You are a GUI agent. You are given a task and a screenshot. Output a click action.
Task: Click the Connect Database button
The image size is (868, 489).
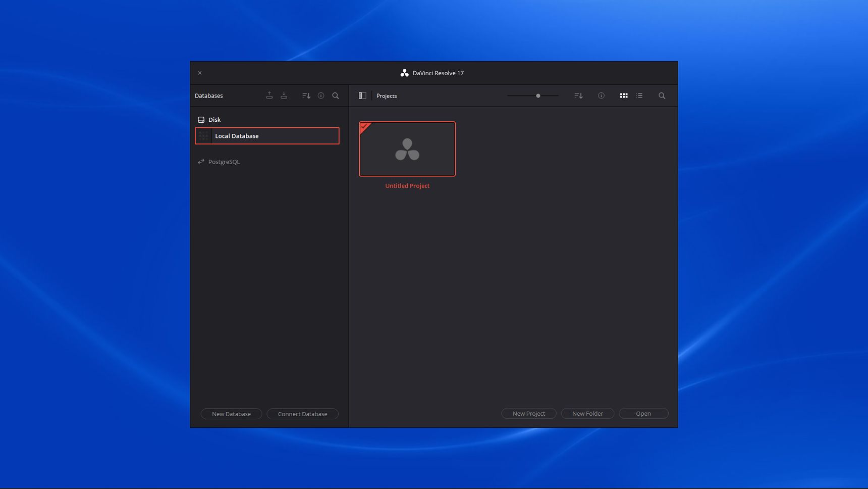pos(302,414)
